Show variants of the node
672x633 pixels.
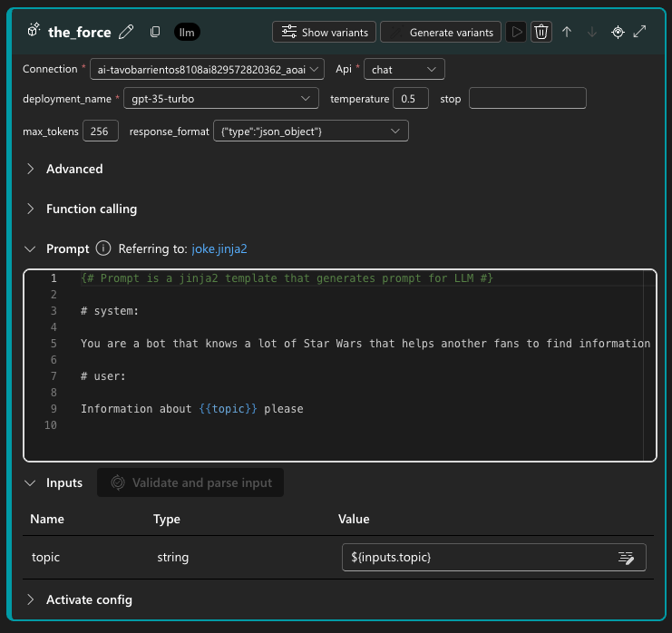(324, 32)
